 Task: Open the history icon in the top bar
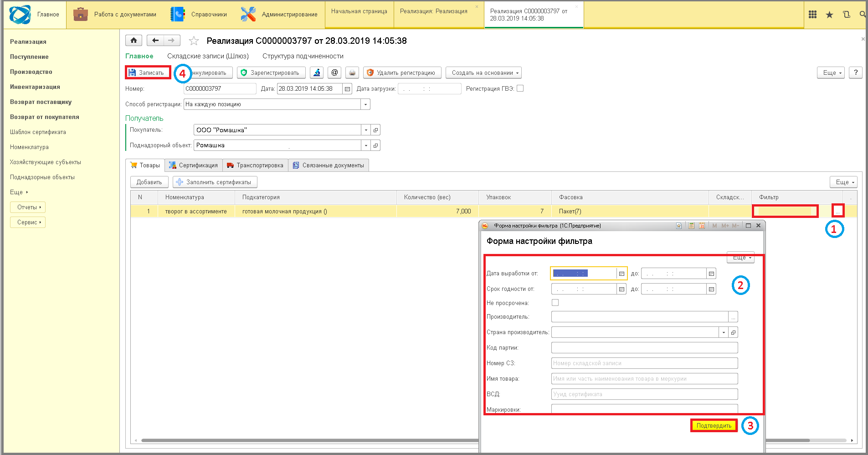(x=846, y=15)
